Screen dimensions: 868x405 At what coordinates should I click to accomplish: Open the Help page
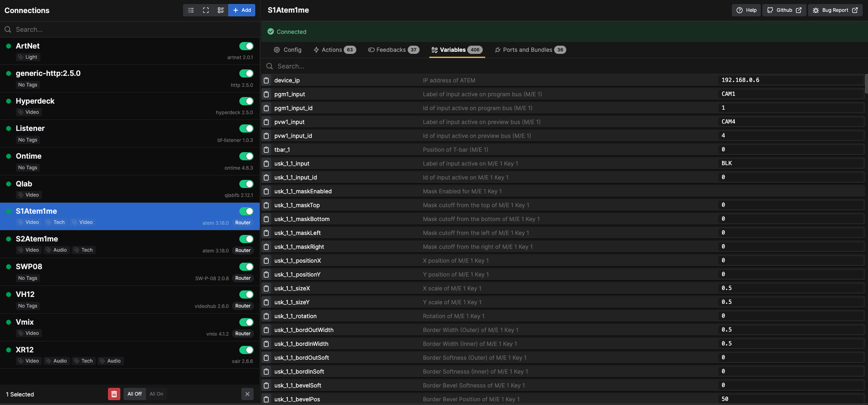pyautogui.click(x=746, y=10)
